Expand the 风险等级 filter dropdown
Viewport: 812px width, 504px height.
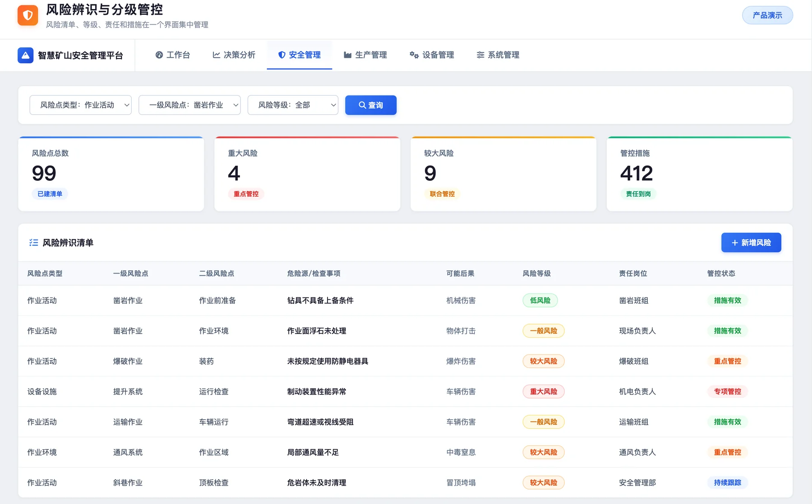coord(293,105)
